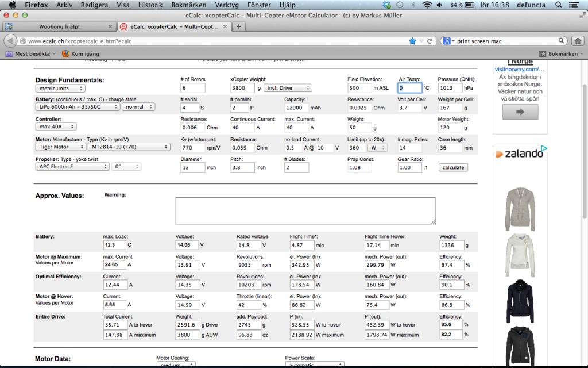Open the Arkiv menu
Viewport: 588px width, 368px height.
tap(64, 5)
